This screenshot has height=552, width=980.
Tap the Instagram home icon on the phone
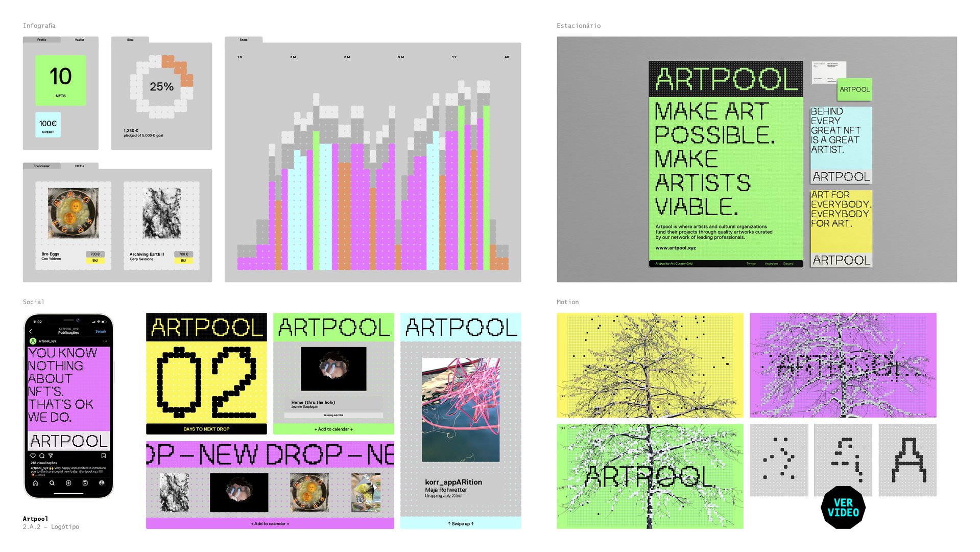point(35,483)
